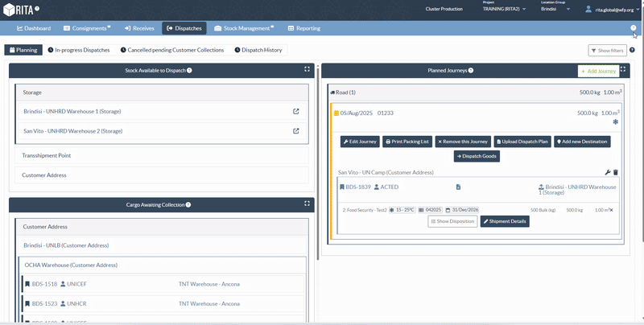Open the Project TRAINING (RITA2) dropdown
Viewport: 644px width, 325px height.
tap(505, 9)
